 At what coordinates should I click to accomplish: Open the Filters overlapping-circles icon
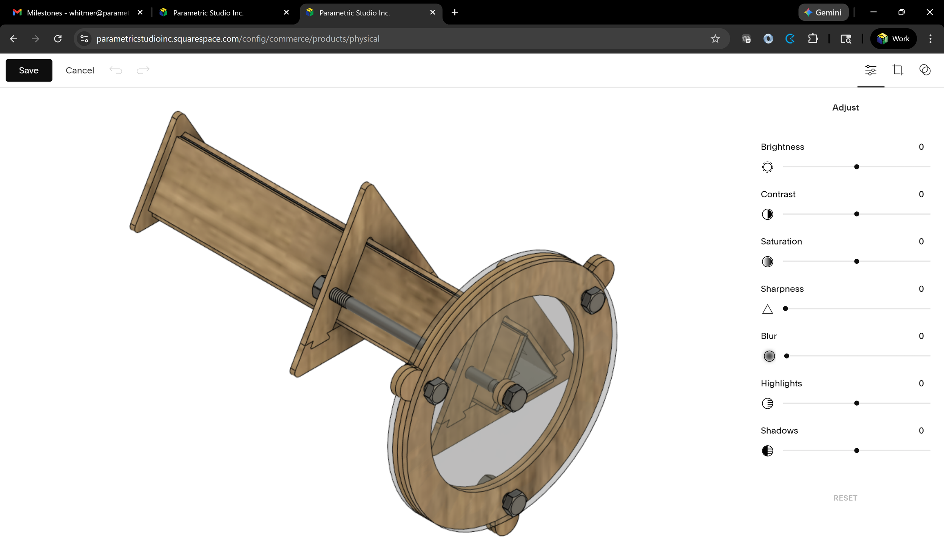tap(925, 70)
